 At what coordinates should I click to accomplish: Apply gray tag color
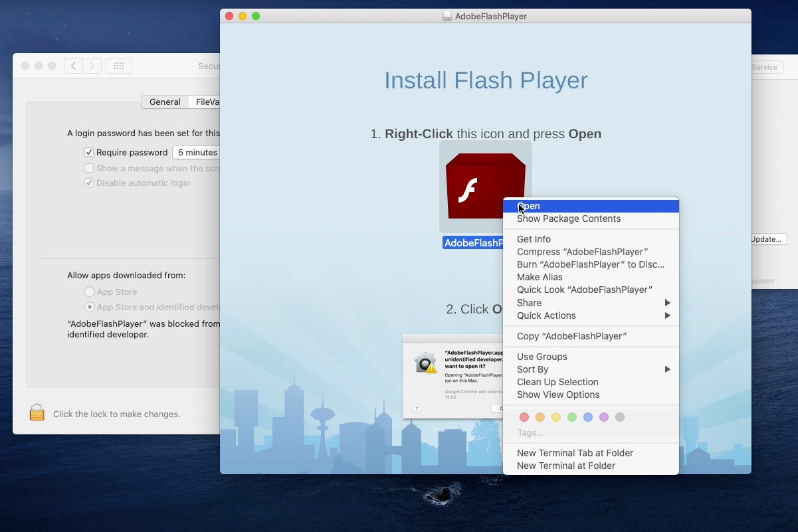click(619, 417)
